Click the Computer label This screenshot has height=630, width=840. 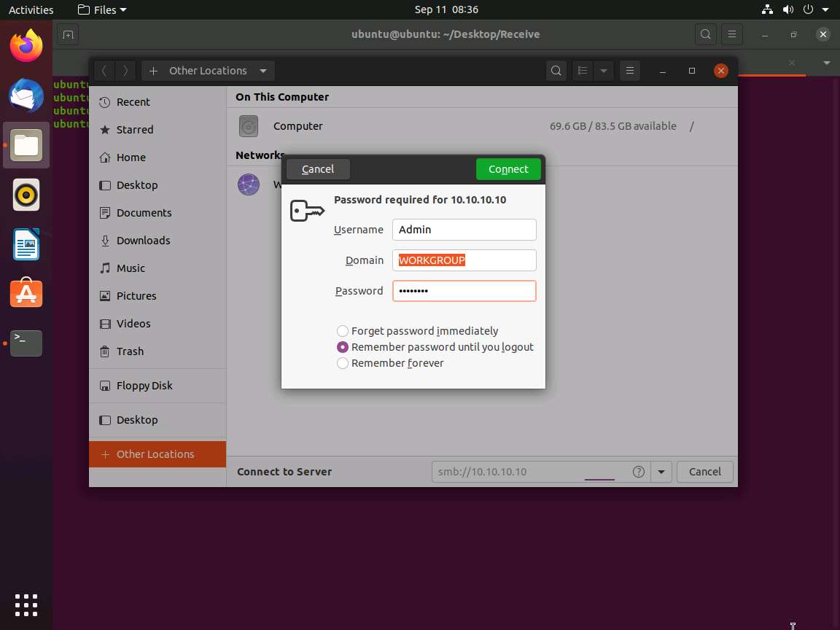coord(297,126)
